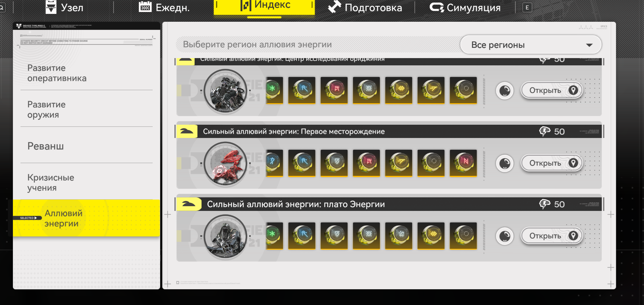
Task: Click the boss portrait in Первое месторождение row
Action: tap(225, 164)
